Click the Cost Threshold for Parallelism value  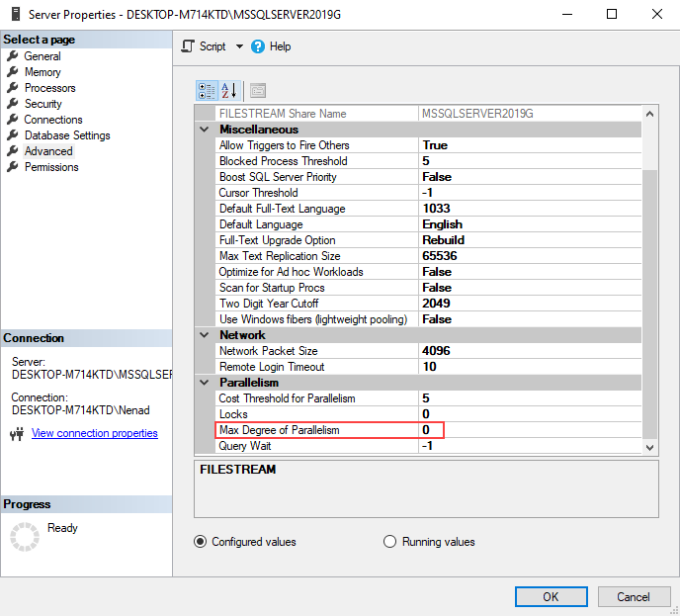[529, 398]
